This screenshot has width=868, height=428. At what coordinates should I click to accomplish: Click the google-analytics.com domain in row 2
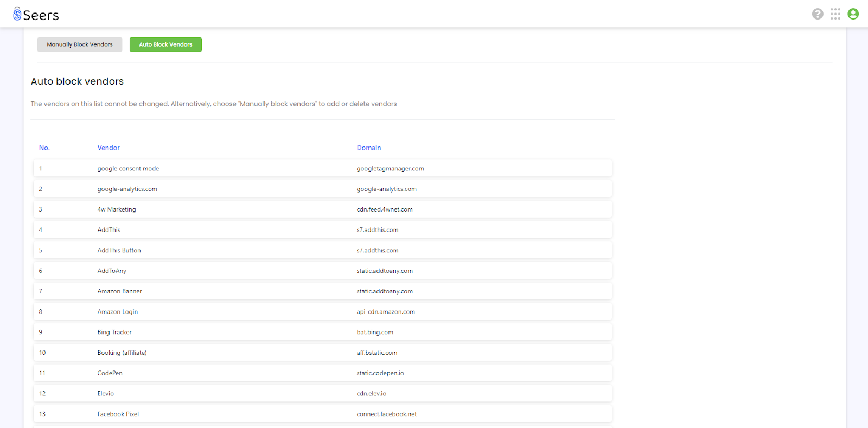click(386, 189)
